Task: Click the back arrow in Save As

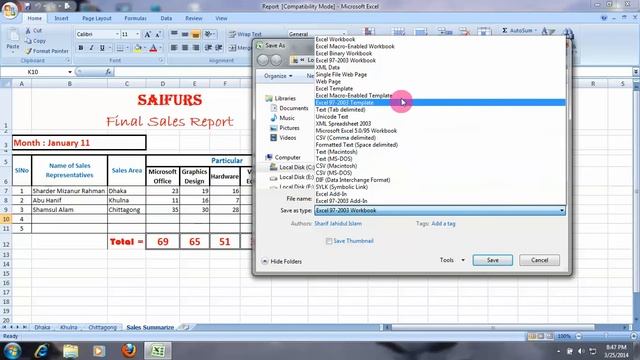Action: [263, 60]
